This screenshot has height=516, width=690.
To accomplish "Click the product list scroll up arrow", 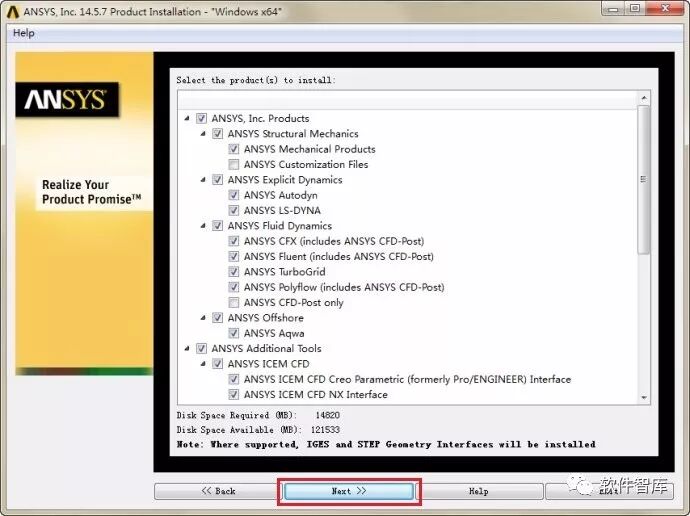I will click(644, 98).
